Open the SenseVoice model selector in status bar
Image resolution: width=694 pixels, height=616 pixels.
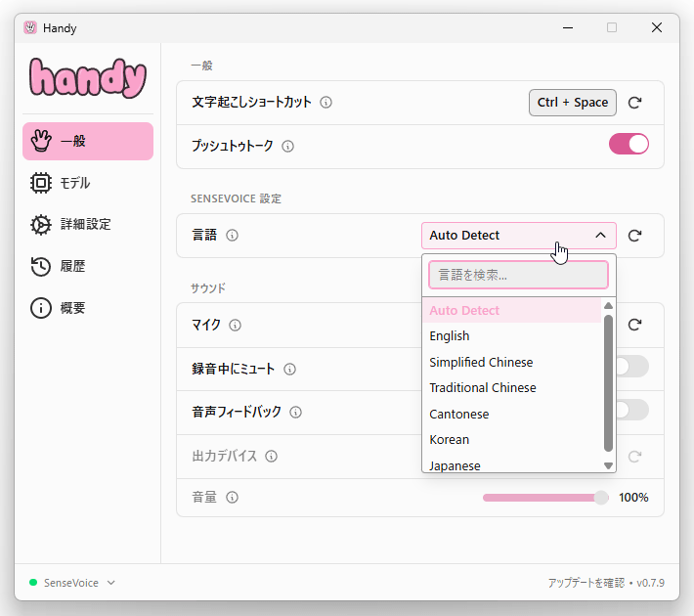(x=72, y=583)
